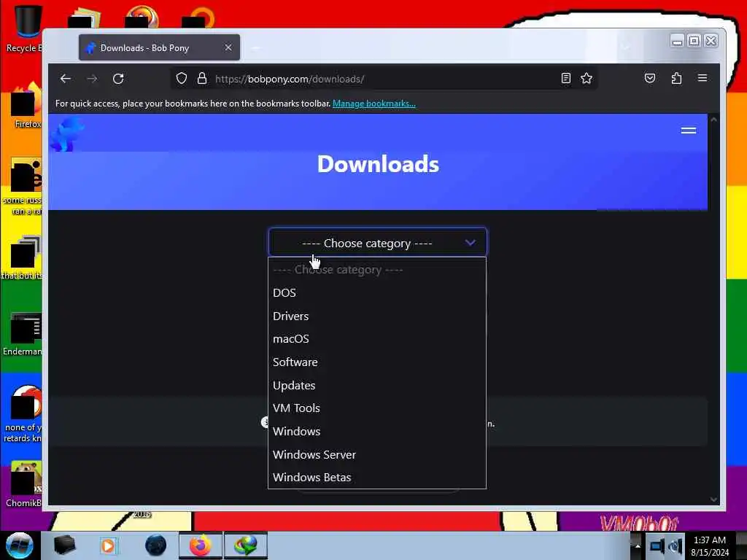Open the black box taskbar icon
The width and height of the screenshot is (747, 560).
(64, 545)
